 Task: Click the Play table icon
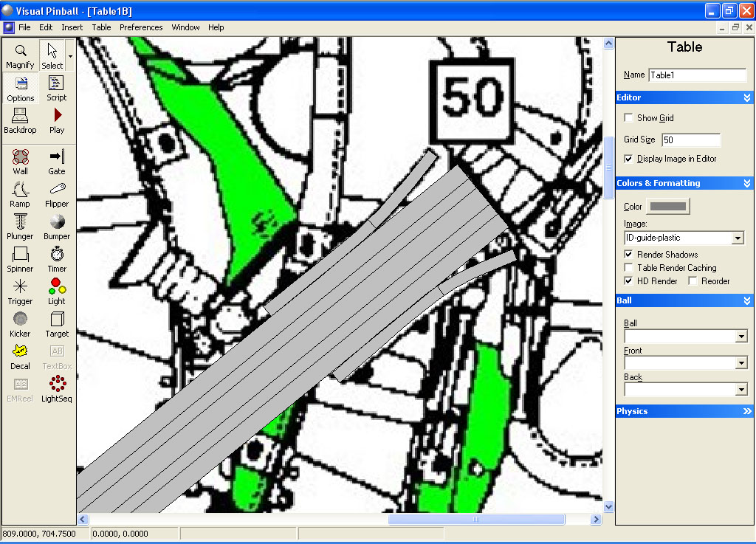pos(57,120)
